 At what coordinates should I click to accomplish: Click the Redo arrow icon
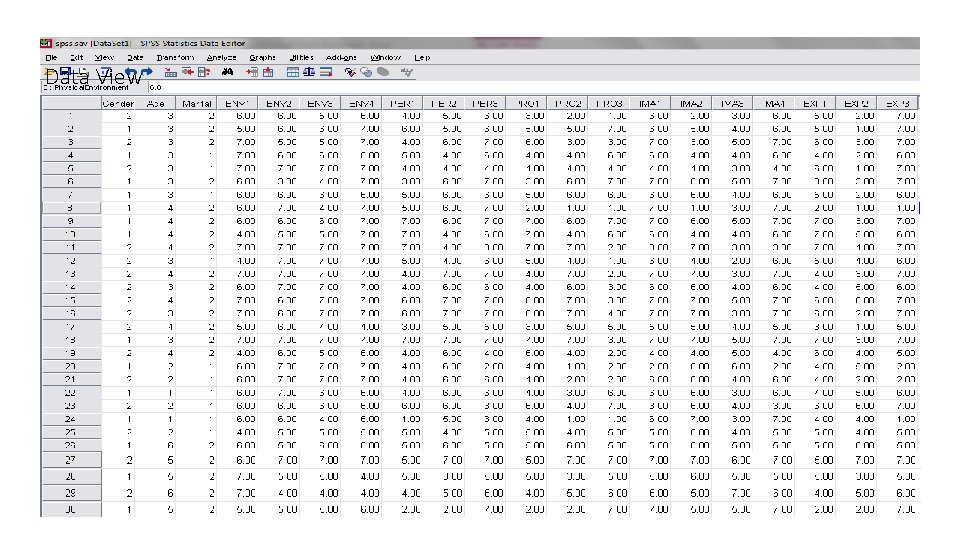tap(147, 72)
